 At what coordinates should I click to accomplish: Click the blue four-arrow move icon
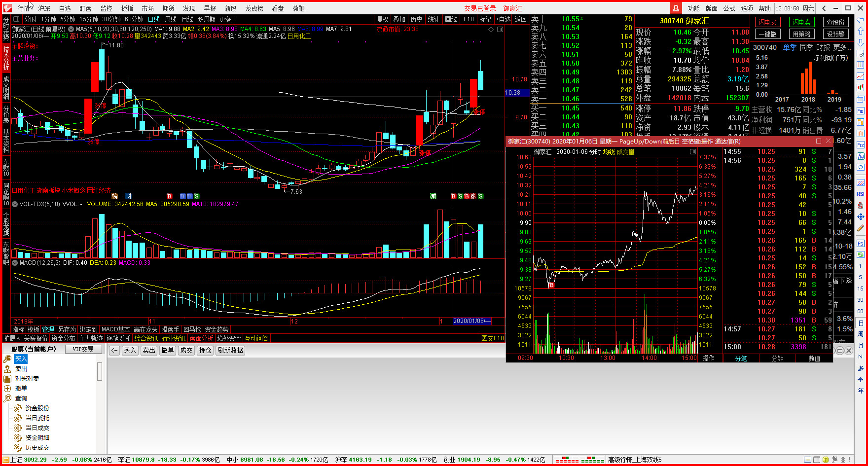pyautogui.click(x=861, y=217)
